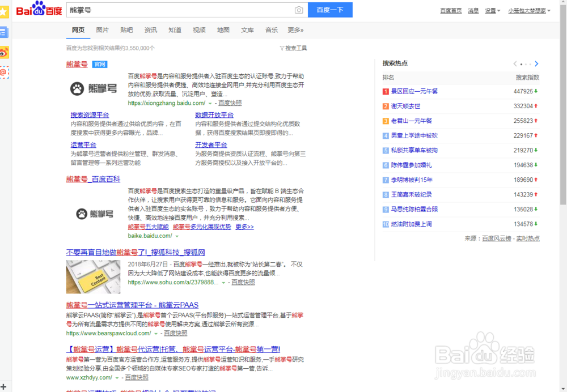Open the 百度首页 link
This screenshot has width=567, height=392.
451,11
